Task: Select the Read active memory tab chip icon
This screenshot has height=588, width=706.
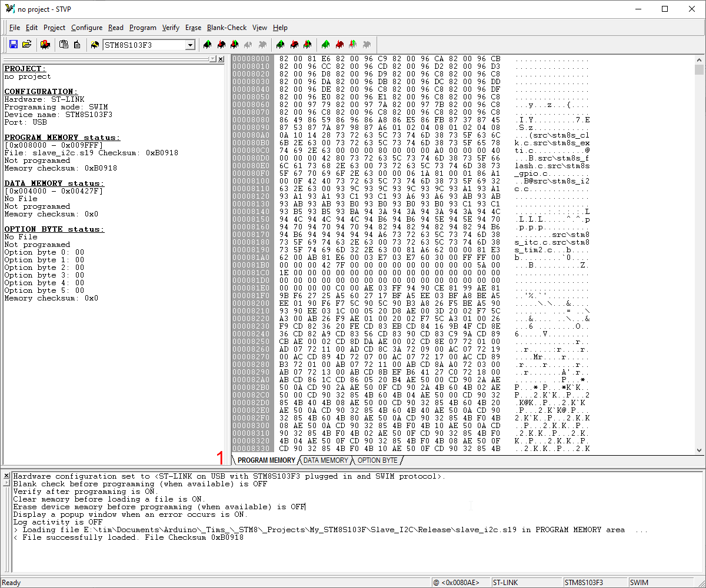Action: coord(207,45)
